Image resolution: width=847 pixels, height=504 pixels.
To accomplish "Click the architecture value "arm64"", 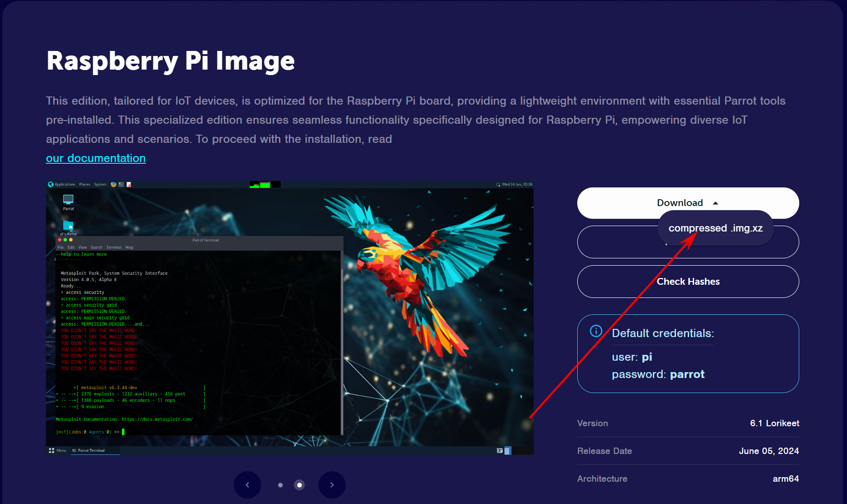I will (786, 479).
